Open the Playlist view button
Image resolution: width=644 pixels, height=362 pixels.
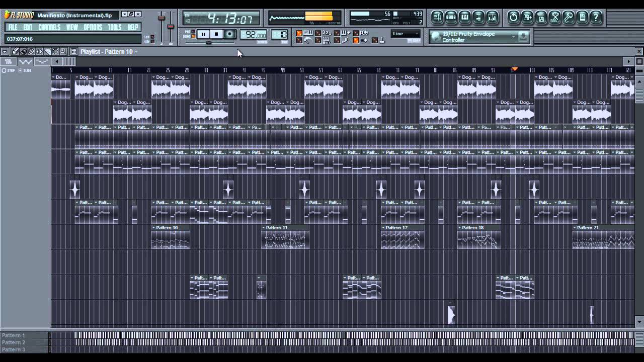[x=437, y=17]
